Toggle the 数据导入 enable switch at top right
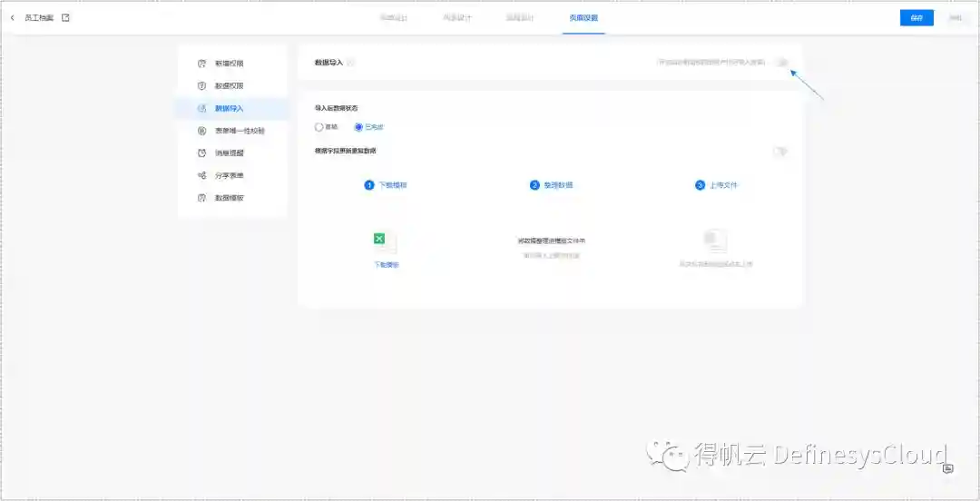The height and width of the screenshot is (501, 980). point(781,63)
